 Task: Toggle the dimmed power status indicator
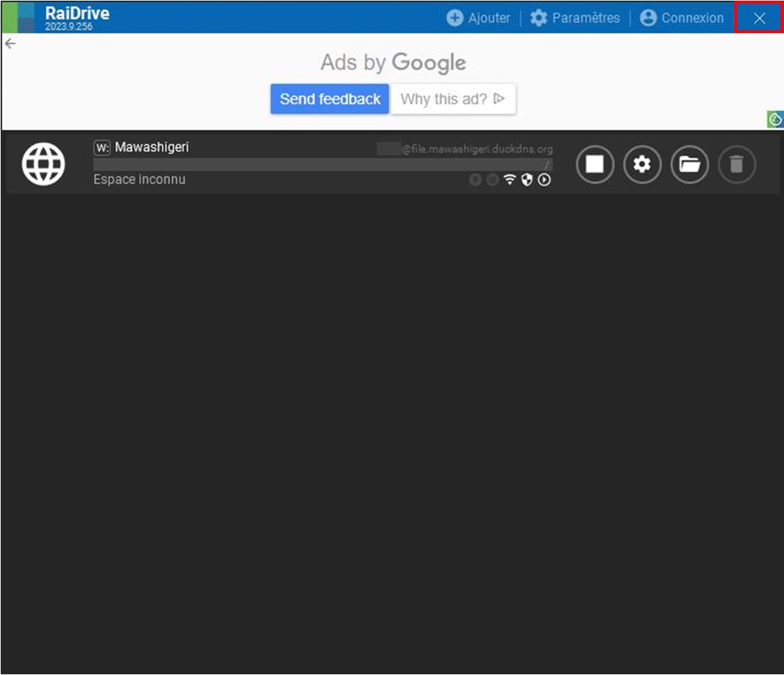click(492, 180)
